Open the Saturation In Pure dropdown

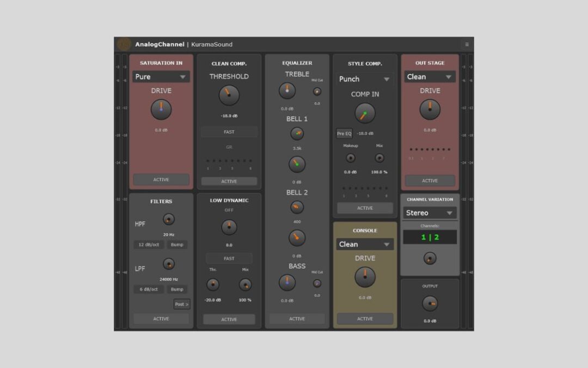click(x=161, y=77)
